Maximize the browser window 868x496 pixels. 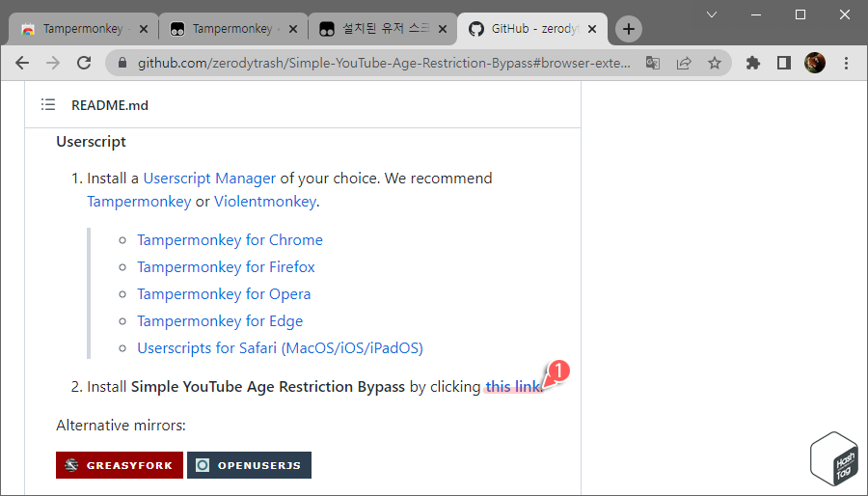click(x=800, y=14)
